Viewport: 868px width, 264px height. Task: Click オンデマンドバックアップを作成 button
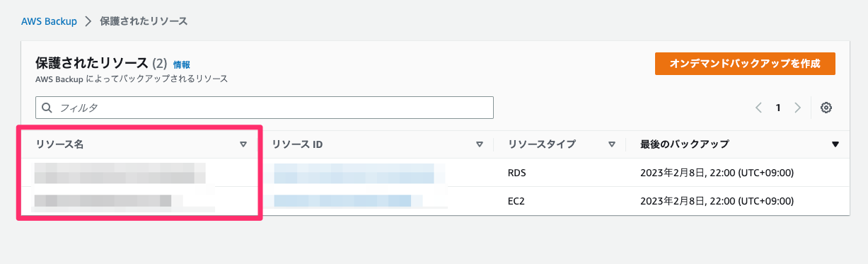[745, 64]
